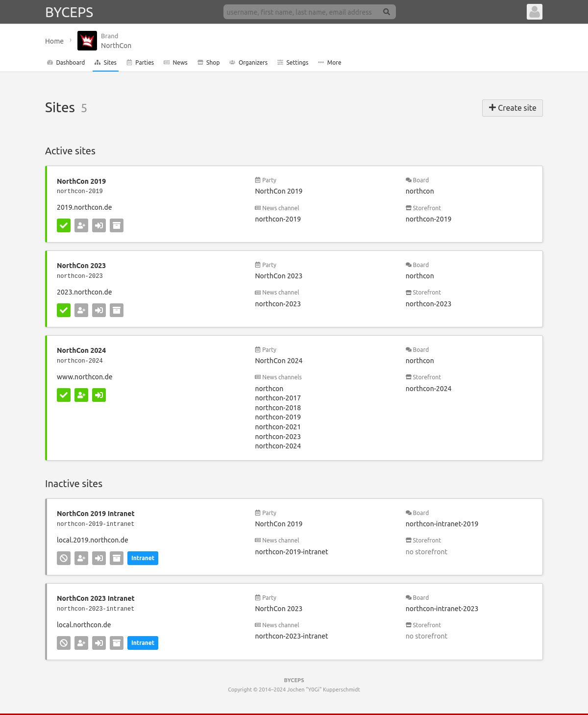Click the Intranet tag on NorthCon 2019 Intranet
Screen dimensions: 588x715
pos(143,558)
